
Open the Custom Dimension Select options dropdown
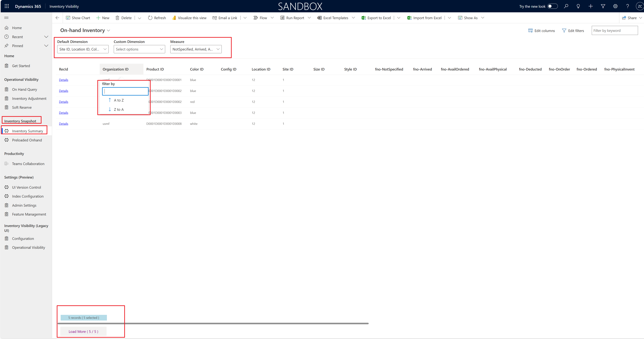[x=139, y=49]
